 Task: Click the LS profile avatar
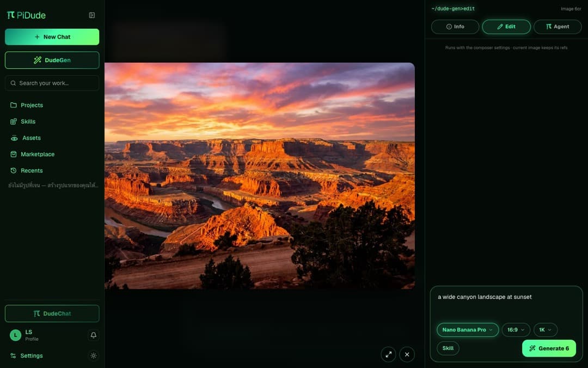[x=15, y=335]
